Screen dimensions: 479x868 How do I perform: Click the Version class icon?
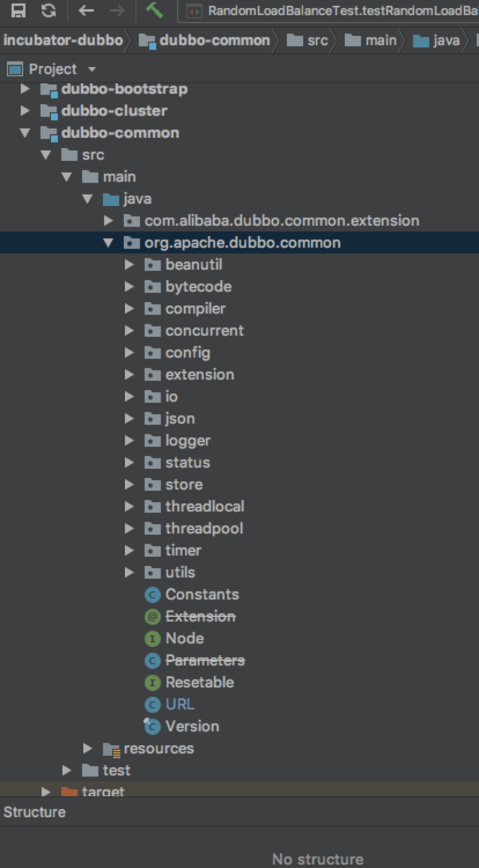click(152, 726)
